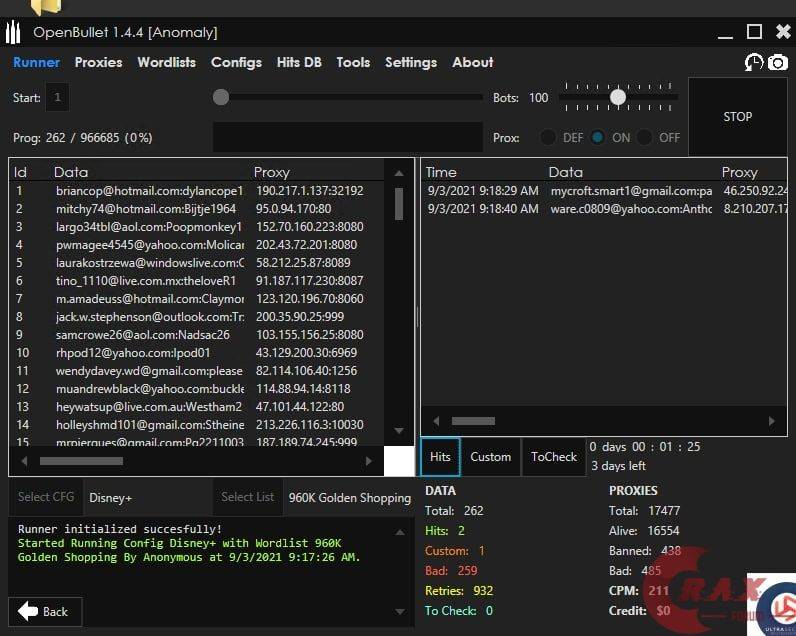The height and width of the screenshot is (636, 796).
Task: Select row with pwmagee4545@yahoo.com
Action: coord(196,245)
